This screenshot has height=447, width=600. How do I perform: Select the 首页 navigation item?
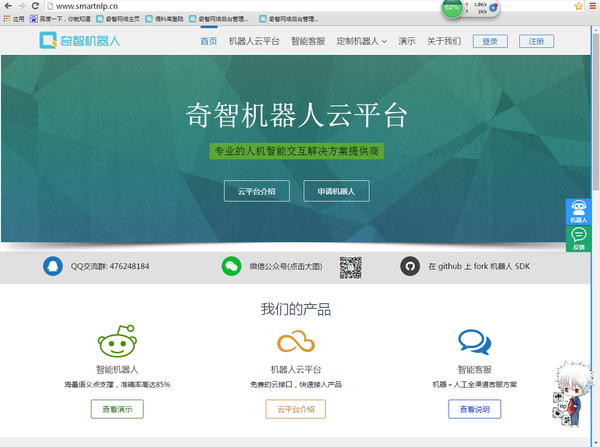[x=209, y=41]
